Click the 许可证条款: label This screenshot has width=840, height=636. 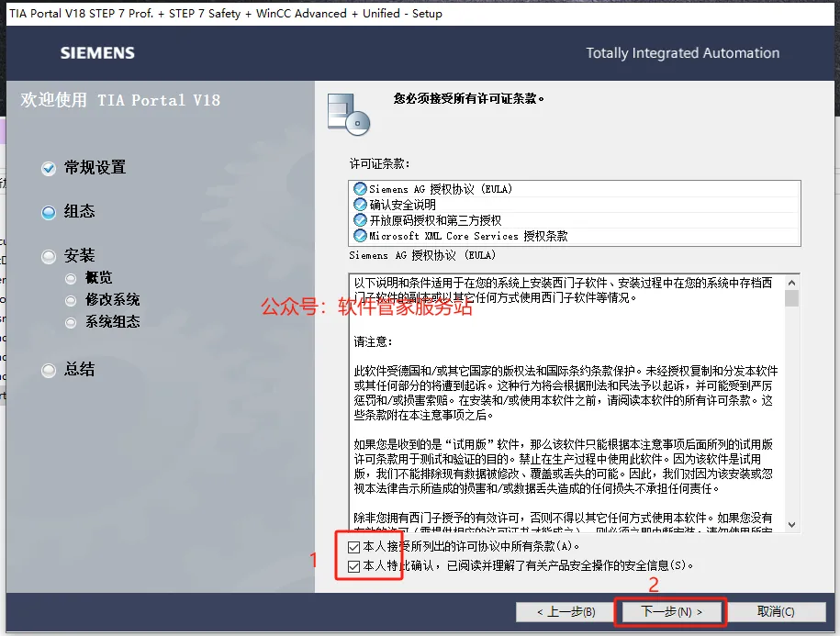point(379,163)
